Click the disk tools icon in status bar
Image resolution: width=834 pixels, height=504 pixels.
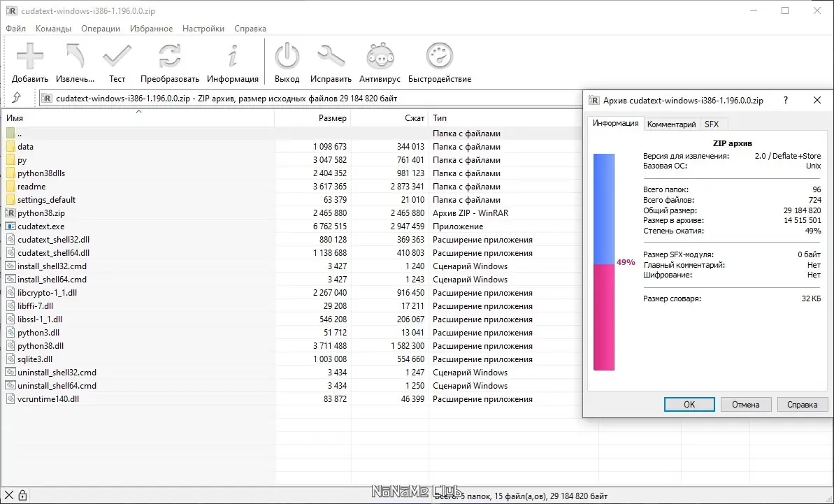[x=8, y=496]
